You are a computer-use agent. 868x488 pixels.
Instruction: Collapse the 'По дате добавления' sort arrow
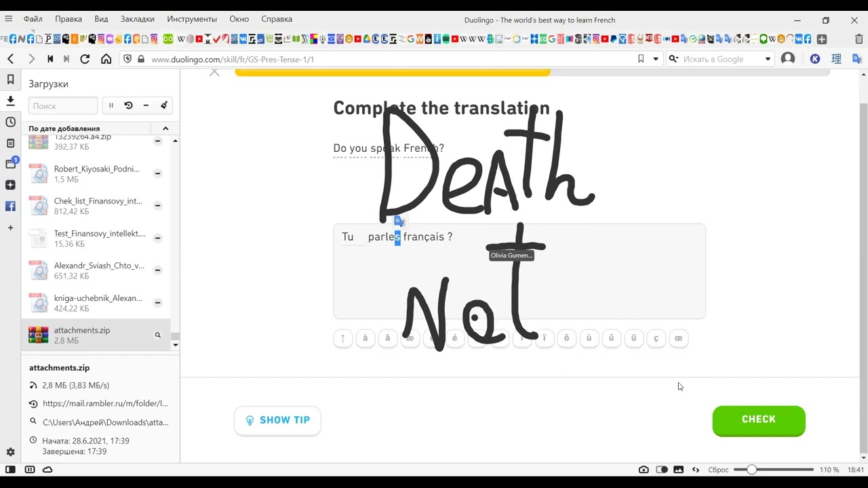click(165, 128)
